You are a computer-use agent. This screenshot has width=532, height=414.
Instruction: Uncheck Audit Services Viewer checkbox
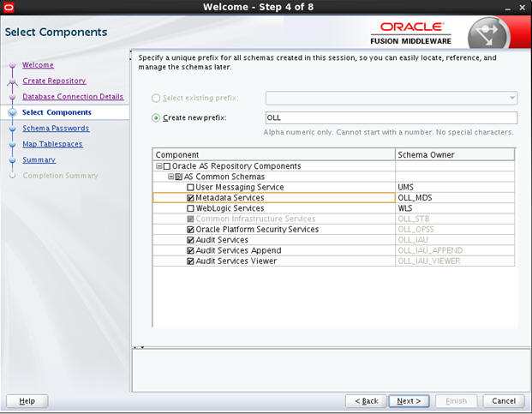pos(190,261)
